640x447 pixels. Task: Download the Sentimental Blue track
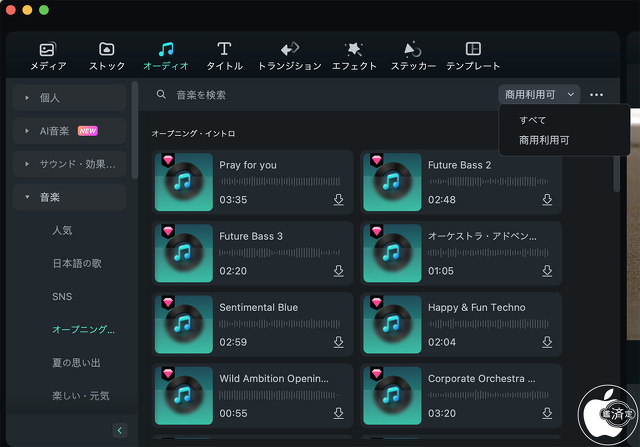coord(338,342)
